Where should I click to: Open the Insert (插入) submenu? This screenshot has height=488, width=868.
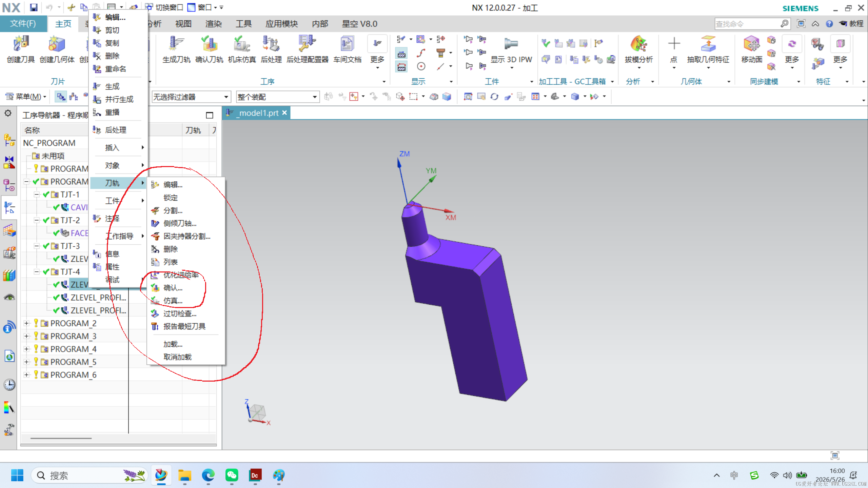pos(118,147)
